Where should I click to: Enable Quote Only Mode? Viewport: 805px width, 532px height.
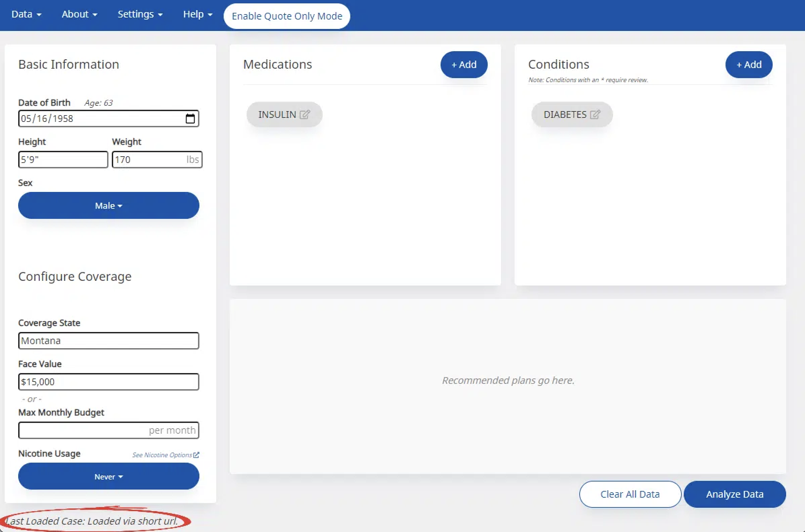[x=287, y=16]
